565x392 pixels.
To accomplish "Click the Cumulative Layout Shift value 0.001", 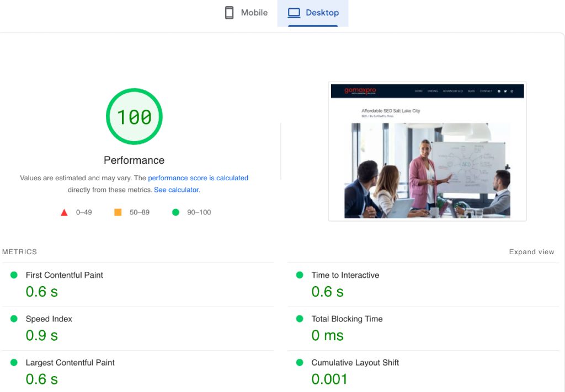I will click(329, 379).
